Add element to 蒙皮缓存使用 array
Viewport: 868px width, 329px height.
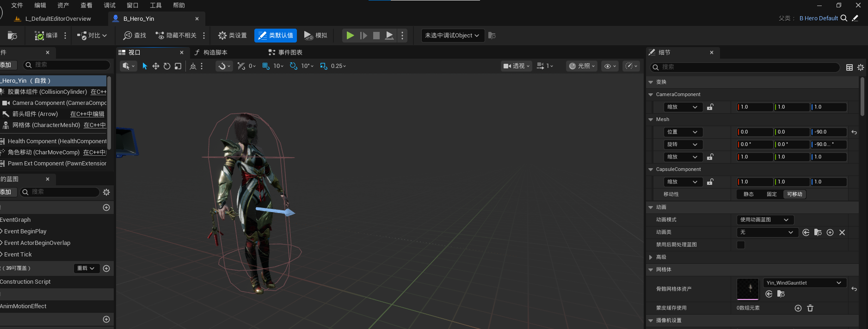(x=798, y=308)
